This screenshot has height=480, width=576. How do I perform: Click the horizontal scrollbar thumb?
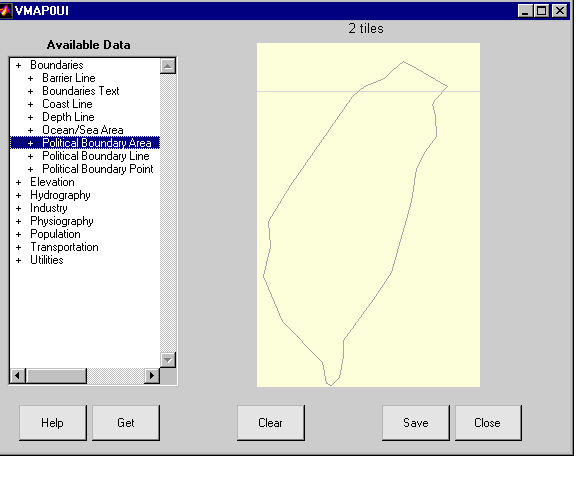click(56, 376)
